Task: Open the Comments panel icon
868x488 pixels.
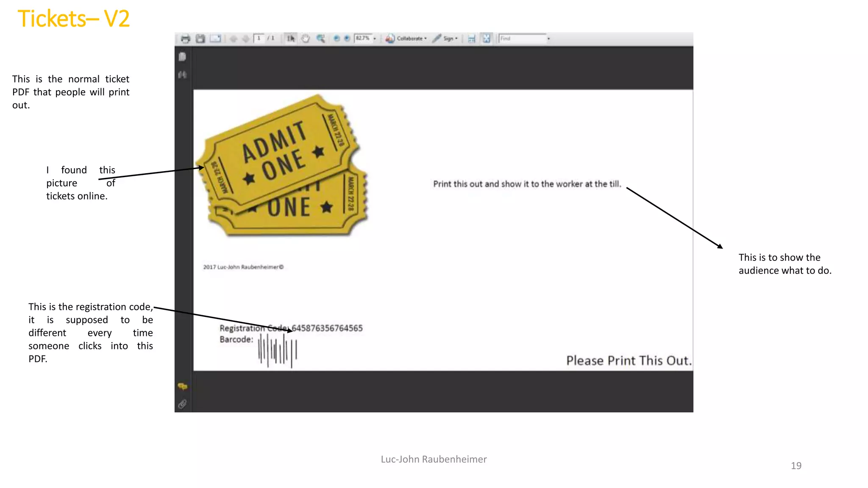Action: coord(182,386)
